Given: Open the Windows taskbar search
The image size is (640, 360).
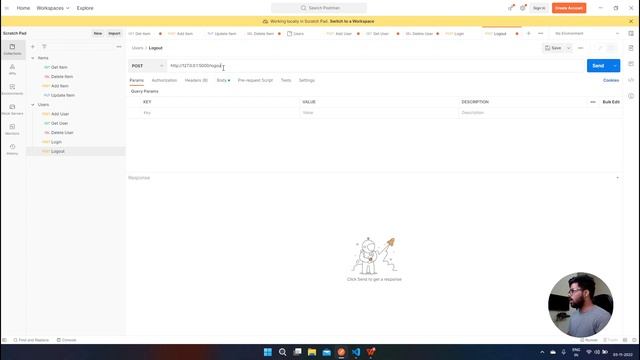Looking at the screenshot, I should (x=282, y=352).
